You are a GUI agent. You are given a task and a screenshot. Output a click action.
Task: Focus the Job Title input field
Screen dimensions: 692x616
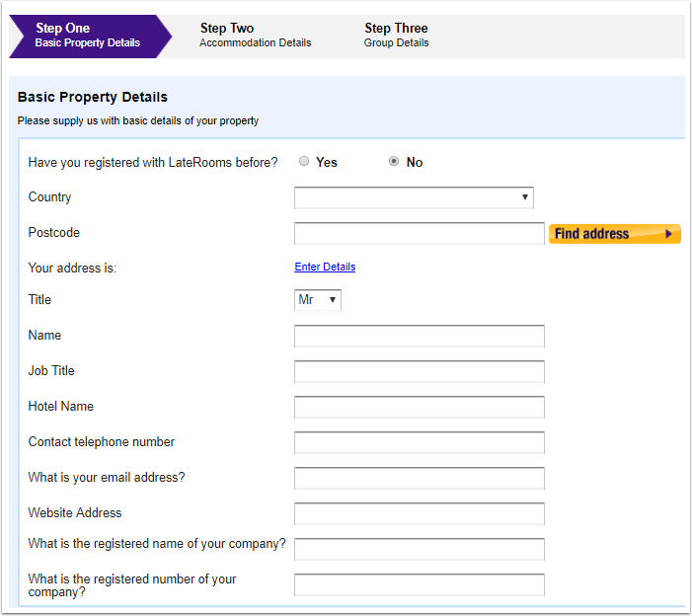pos(420,371)
